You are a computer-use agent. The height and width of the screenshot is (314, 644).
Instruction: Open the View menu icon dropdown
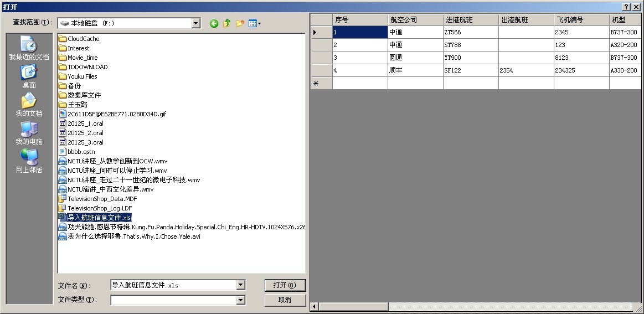[x=255, y=23]
